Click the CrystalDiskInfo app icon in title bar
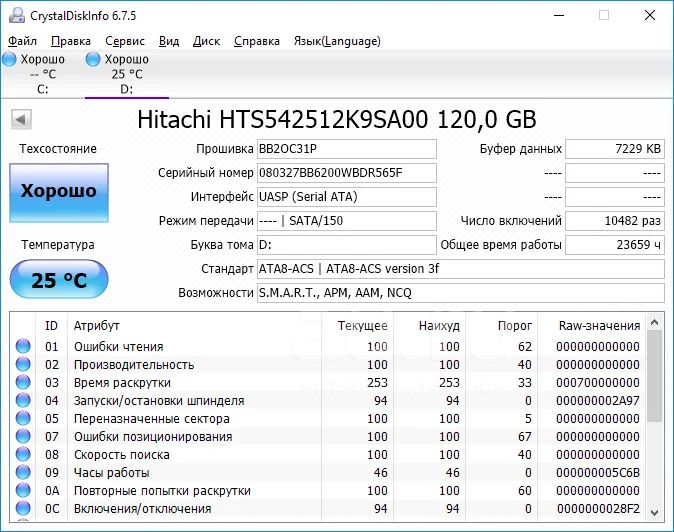Viewport: 674px width, 532px height. (x=17, y=15)
